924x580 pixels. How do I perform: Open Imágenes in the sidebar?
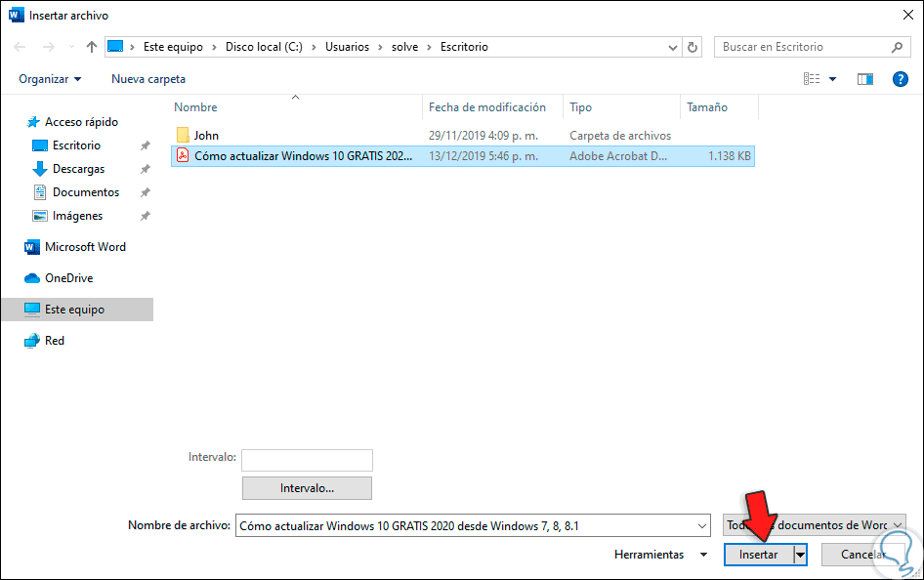point(67,216)
